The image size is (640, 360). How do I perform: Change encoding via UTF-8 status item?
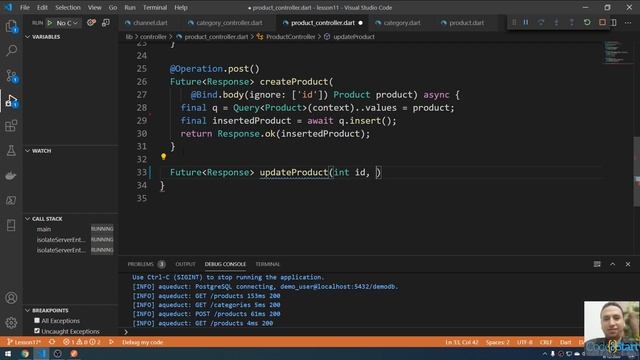(x=524, y=342)
